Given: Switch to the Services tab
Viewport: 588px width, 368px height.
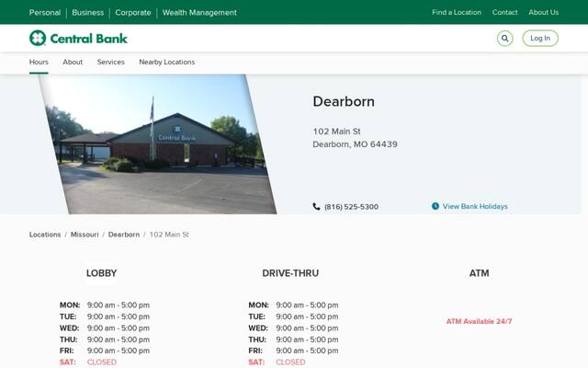Looking at the screenshot, I should 110,62.
